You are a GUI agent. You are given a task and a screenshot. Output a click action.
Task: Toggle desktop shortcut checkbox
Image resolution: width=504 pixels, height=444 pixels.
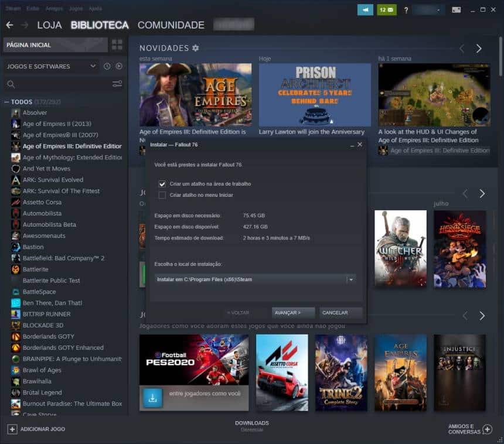pos(162,184)
